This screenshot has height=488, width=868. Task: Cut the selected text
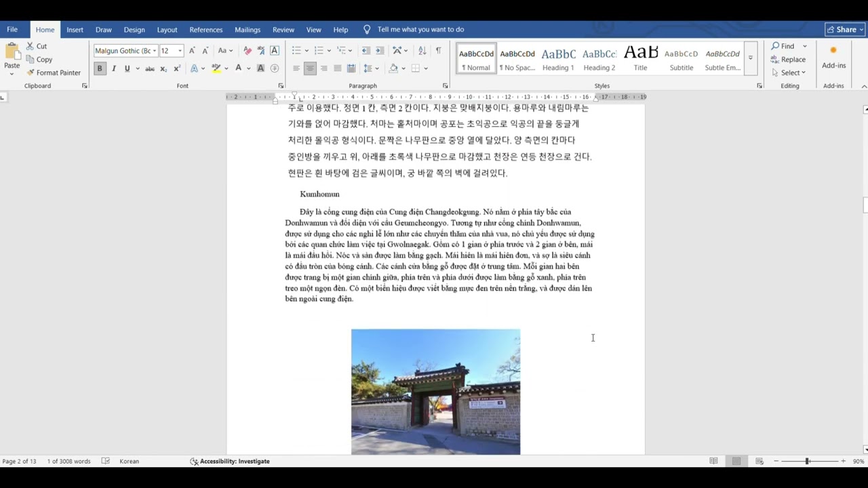tap(37, 46)
